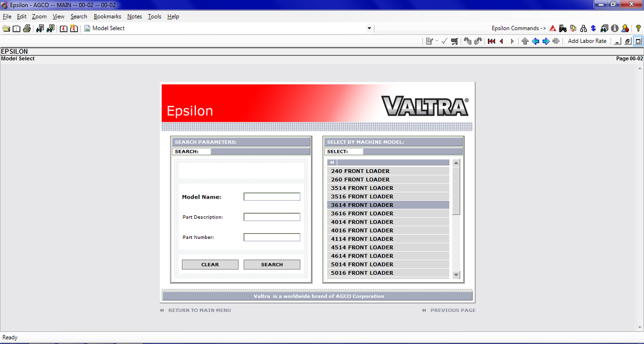This screenshot has height=344, width=644.
Task: Select 5016 FRONT LOADER
Action: pos(388,273)
